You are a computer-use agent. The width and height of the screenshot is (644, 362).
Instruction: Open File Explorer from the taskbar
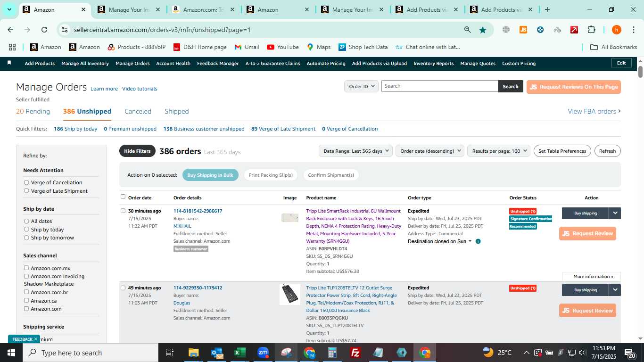[193, 353]
